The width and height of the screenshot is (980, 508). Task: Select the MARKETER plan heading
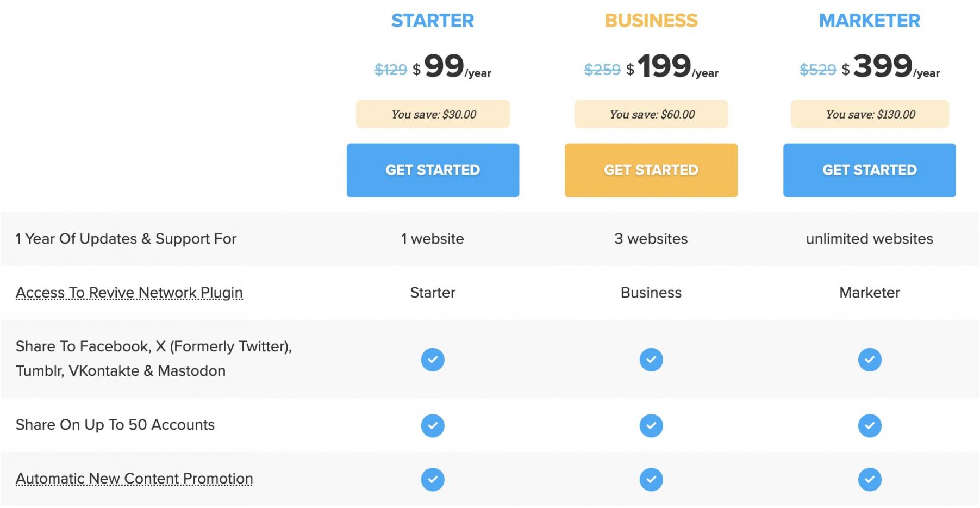870,21
